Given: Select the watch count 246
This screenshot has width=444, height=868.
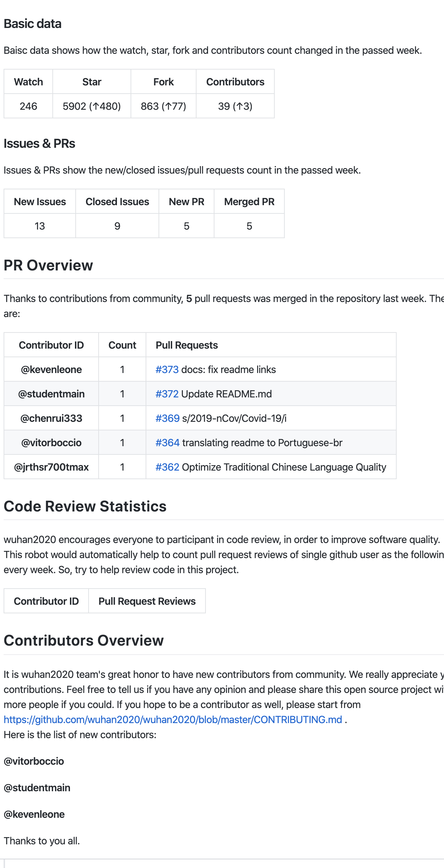Looking at the screenshot, I should [x=28, y=106].
